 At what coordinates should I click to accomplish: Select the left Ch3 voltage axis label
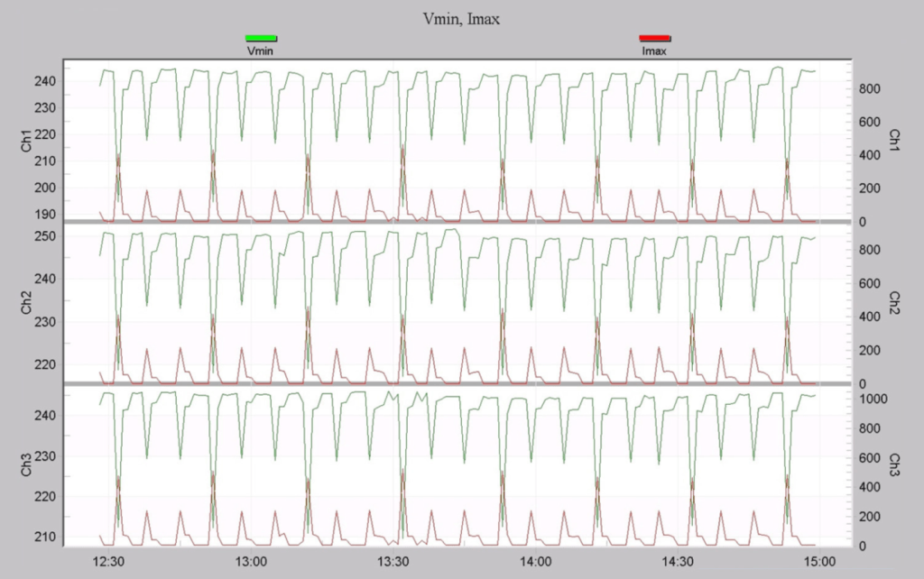click(x=28, y=466)
